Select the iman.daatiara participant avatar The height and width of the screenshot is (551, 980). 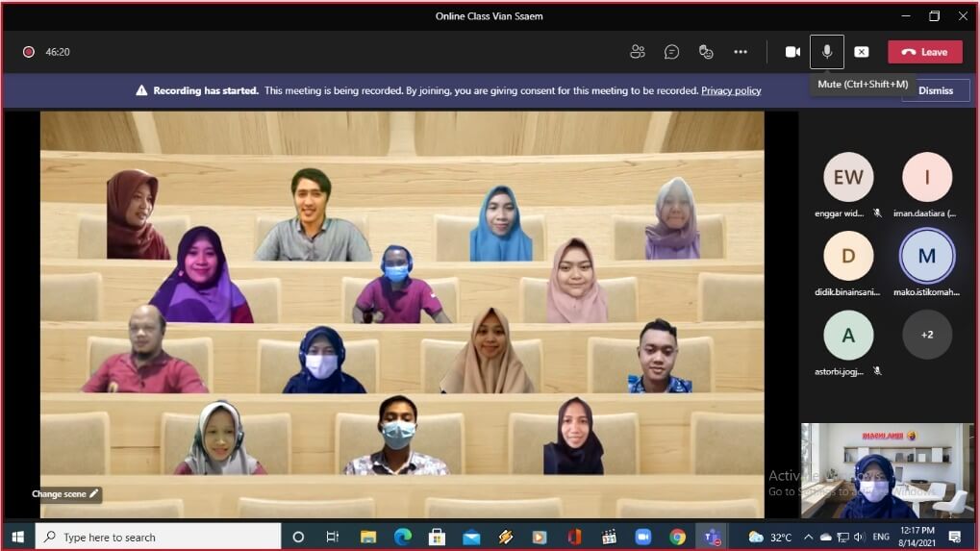[x=927, y=178]
